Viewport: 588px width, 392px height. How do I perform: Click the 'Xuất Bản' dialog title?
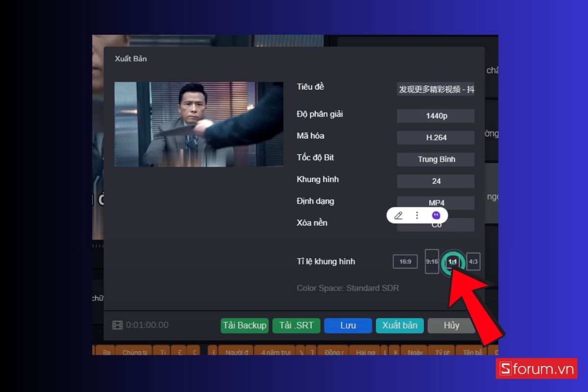pos(131,59)
